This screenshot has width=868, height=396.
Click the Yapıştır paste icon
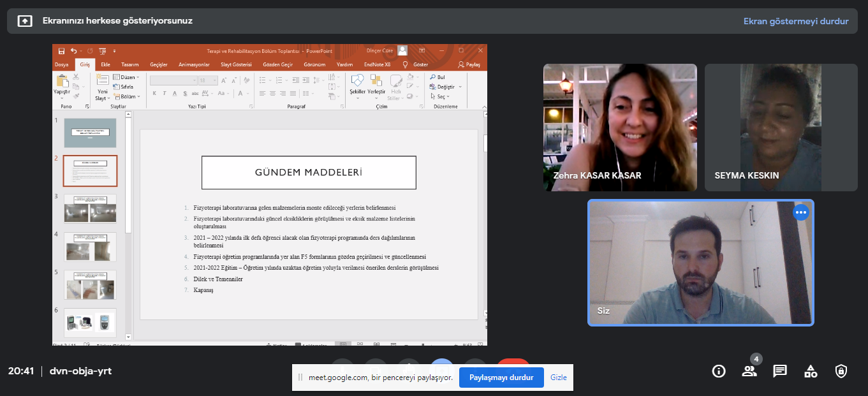(x=61, y=82)
